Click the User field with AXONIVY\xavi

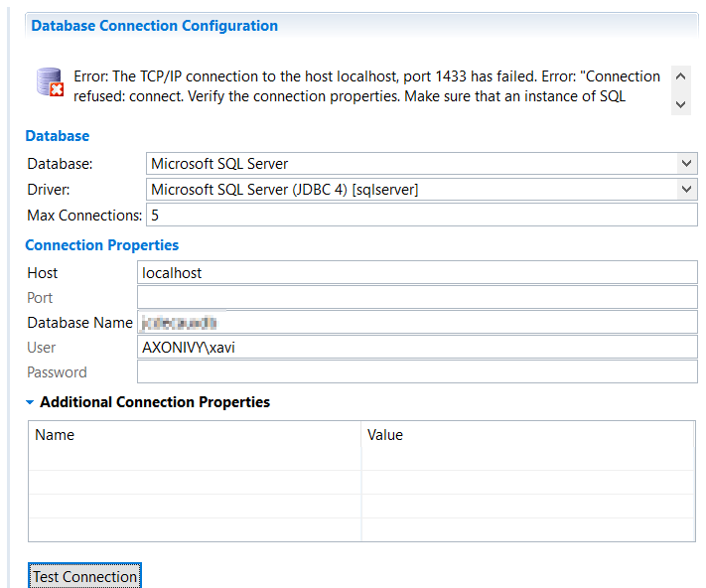pos(417,348)
